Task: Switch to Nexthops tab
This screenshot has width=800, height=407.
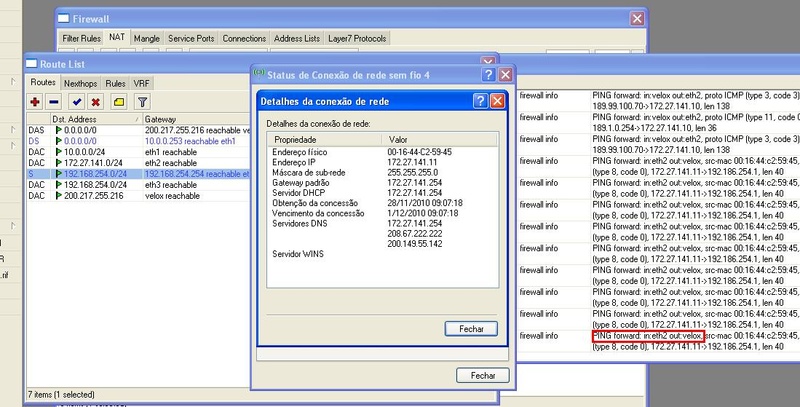Action: tap(81, 83)
